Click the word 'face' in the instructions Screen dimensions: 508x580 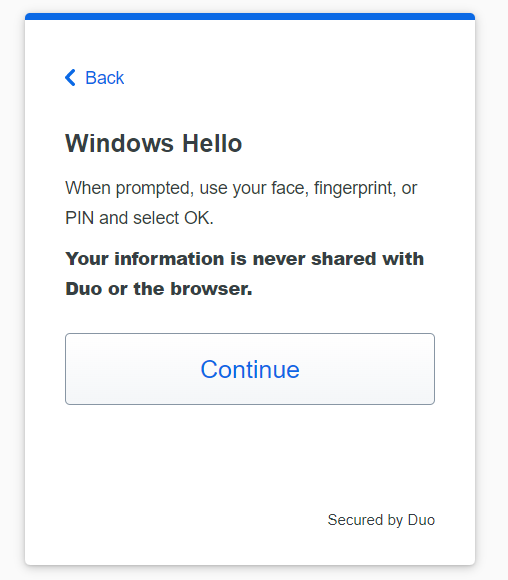tap(290, 188)
